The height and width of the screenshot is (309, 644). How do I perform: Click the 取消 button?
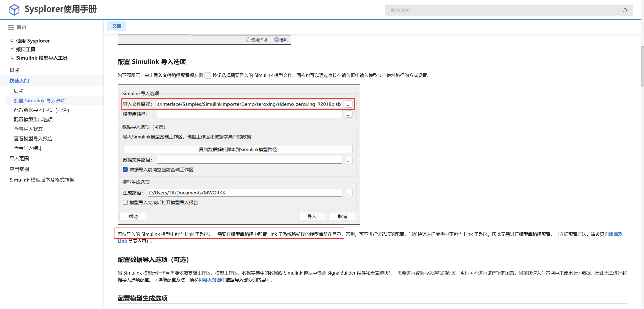tap(342, 216)
